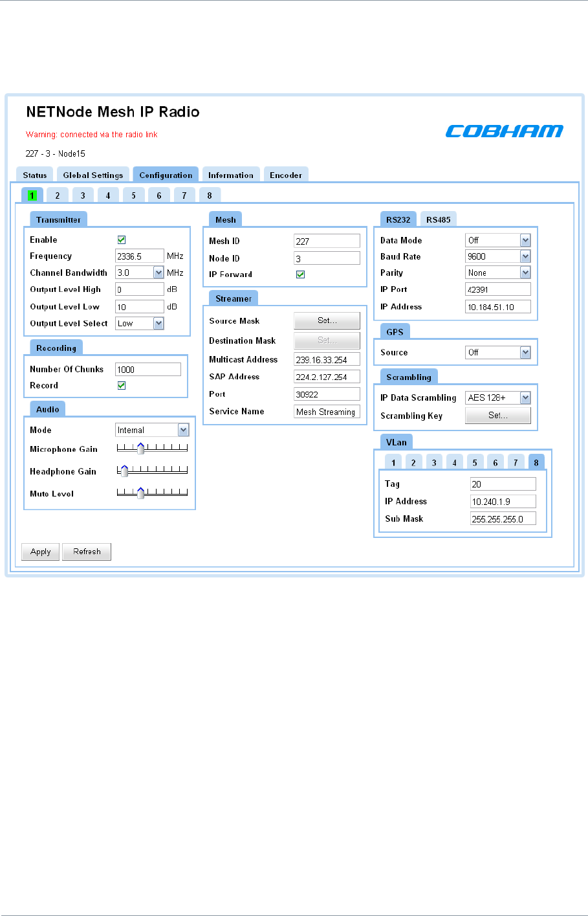Viewport: 588px width, 916px height.
Task: Click the Output Level Low field
Action: (x=140, y=307)
